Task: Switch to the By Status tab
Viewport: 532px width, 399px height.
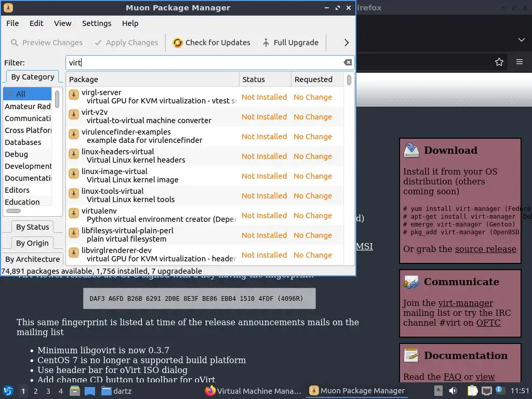Action: 33,227
